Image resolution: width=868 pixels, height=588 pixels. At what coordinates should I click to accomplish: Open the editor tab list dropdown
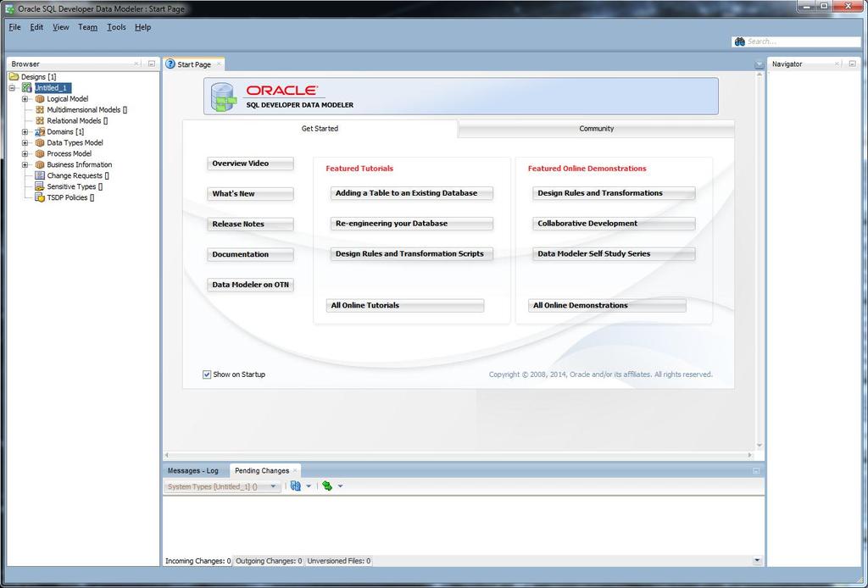(x=759, y=65)
